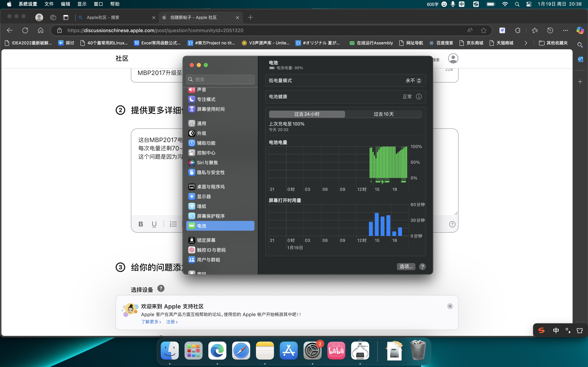The height and width of the screenshot is (367, 588).
Task: Click the numbered list icon in editor
Action: click(173, 224)
